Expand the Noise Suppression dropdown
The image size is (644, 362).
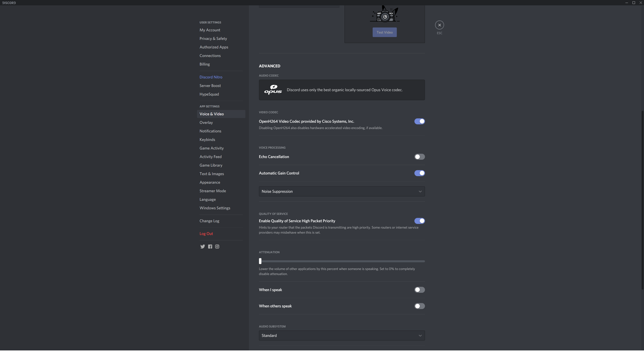[341, 191]
